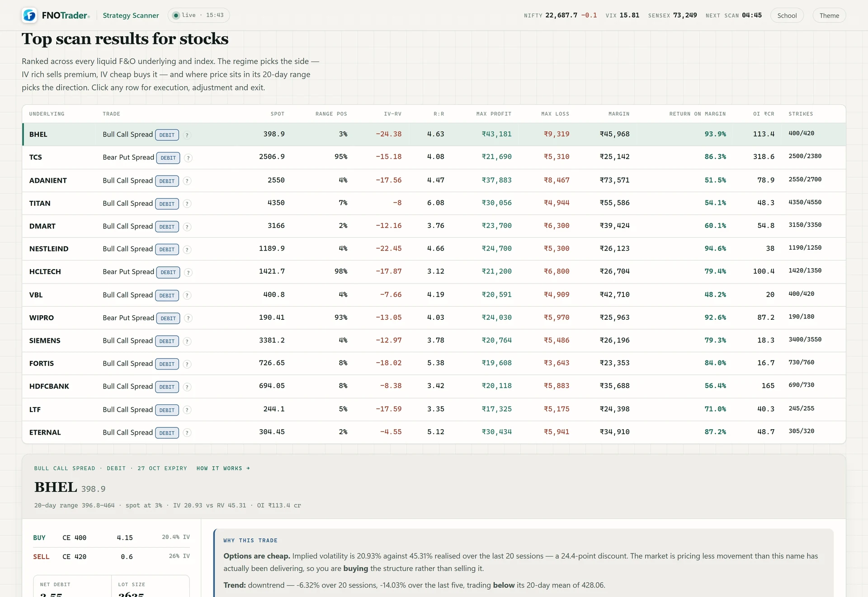Click DEBIT badge in DMART row
Image resolution: width=868 pixels, height=597 pixels.
click(x=167, y=227)
